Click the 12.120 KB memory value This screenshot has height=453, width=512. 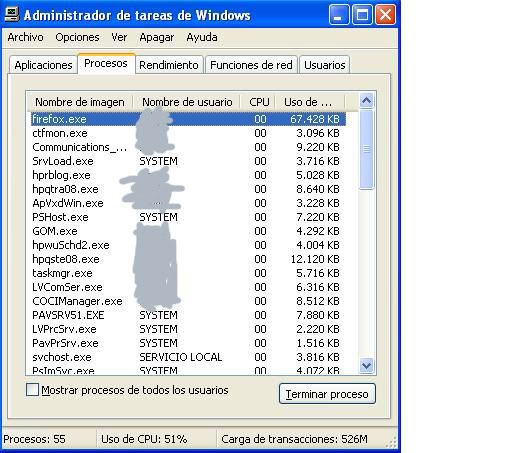[315, 259]
